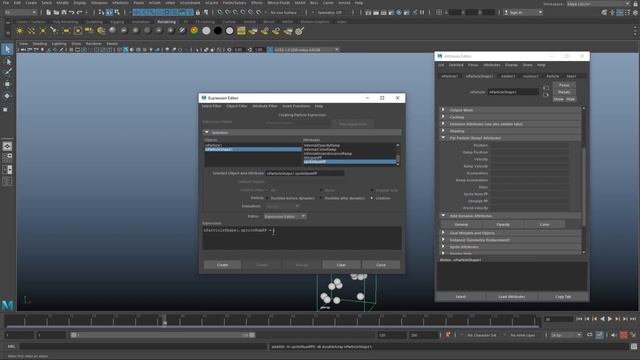This screenshot has height=360, width=640.
Task: Click the current frame marker on time slider
Action: point(164,321)
